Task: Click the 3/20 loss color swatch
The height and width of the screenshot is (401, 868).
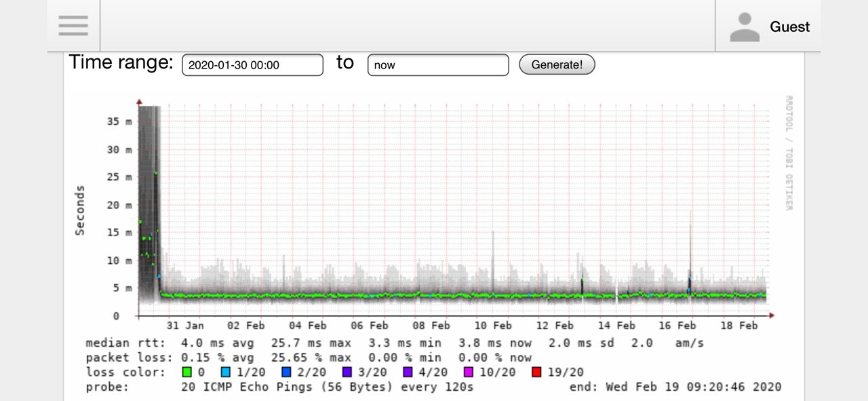Action: 347,372
